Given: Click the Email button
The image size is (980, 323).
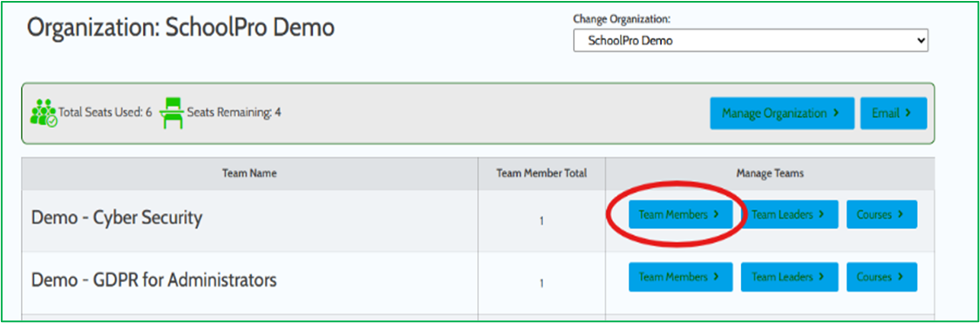Looking at the screenshot, I should coord(894,113).
